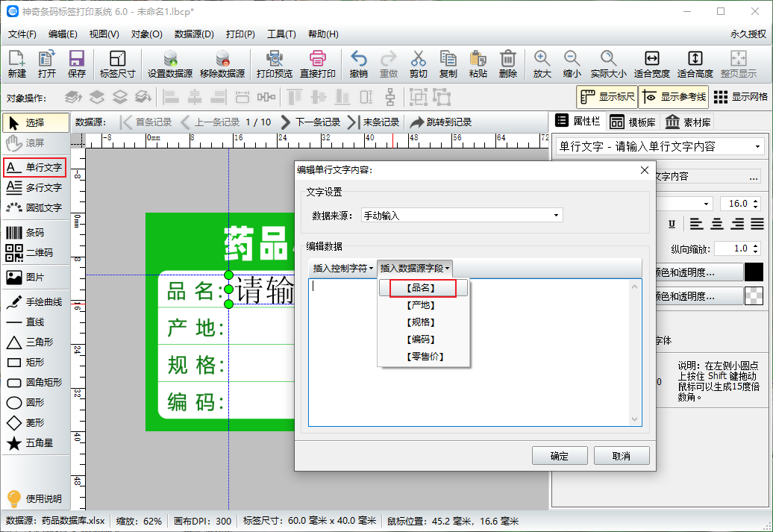Open the object selector dropdown in 属性栏
The image size is (773, 532).
pyautogui.click(x=660, y=146)
